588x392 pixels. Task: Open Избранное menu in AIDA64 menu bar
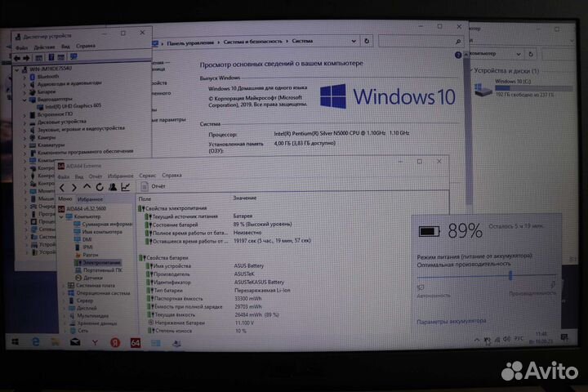tap(120, 176)
